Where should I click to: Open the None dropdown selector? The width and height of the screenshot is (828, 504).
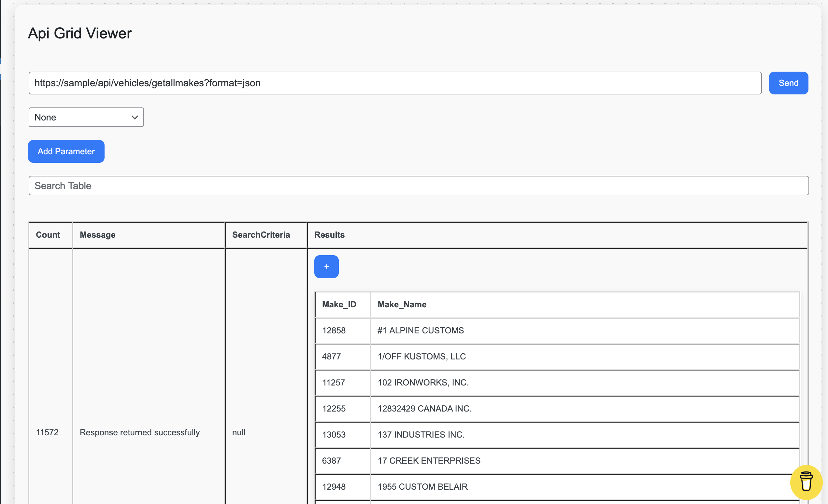click(86, 117)
